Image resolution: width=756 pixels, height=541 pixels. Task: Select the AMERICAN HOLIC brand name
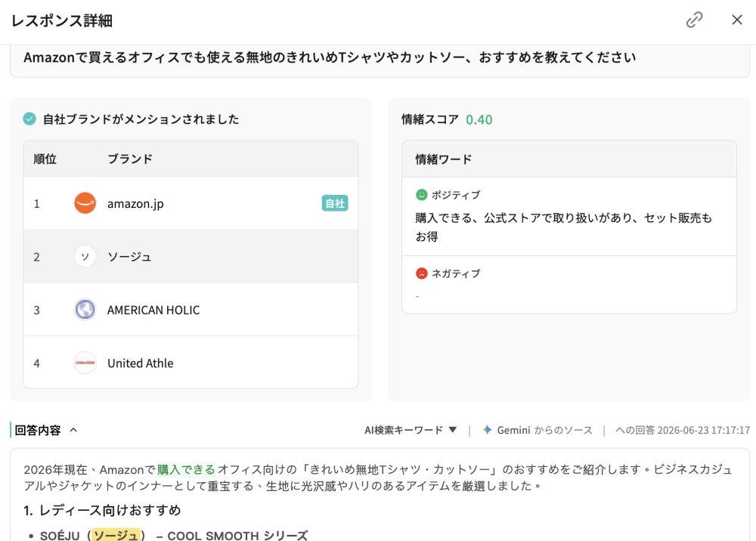pos(153,310)
